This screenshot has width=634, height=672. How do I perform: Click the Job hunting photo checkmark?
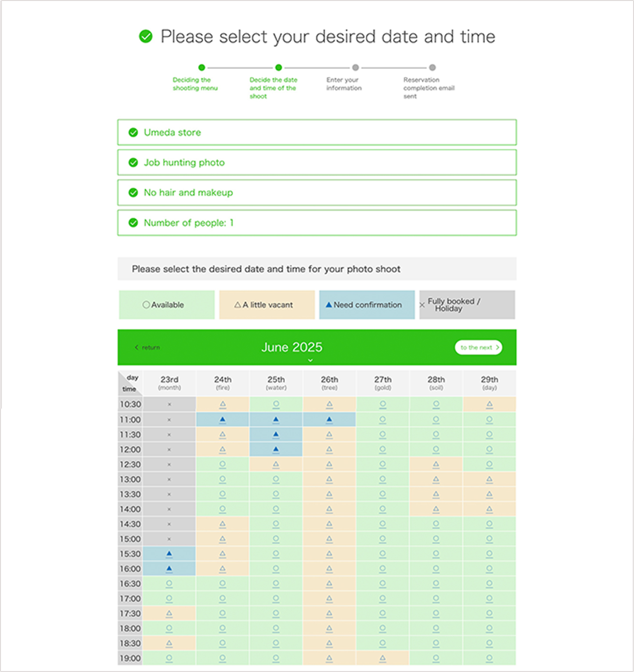tap(133, 163)
